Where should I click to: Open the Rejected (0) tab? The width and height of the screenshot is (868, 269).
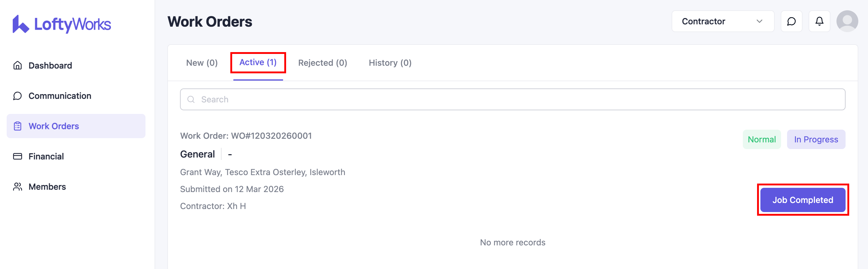(x=322, y=63)
